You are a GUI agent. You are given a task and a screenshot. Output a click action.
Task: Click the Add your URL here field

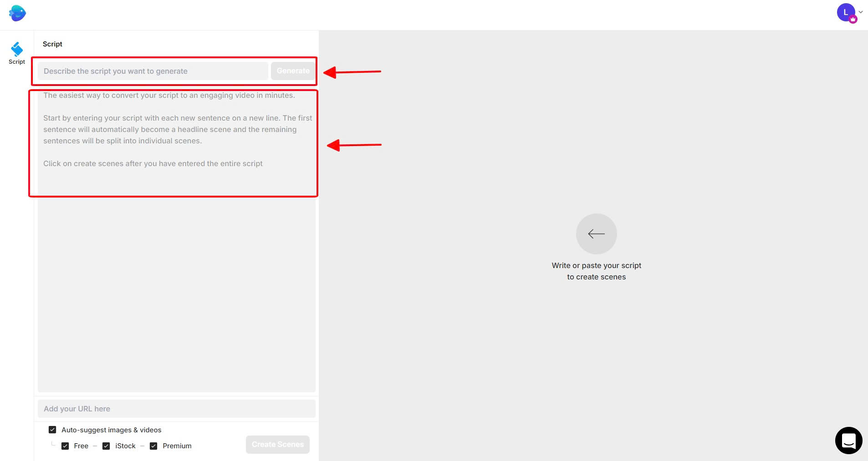coord(177,409)
